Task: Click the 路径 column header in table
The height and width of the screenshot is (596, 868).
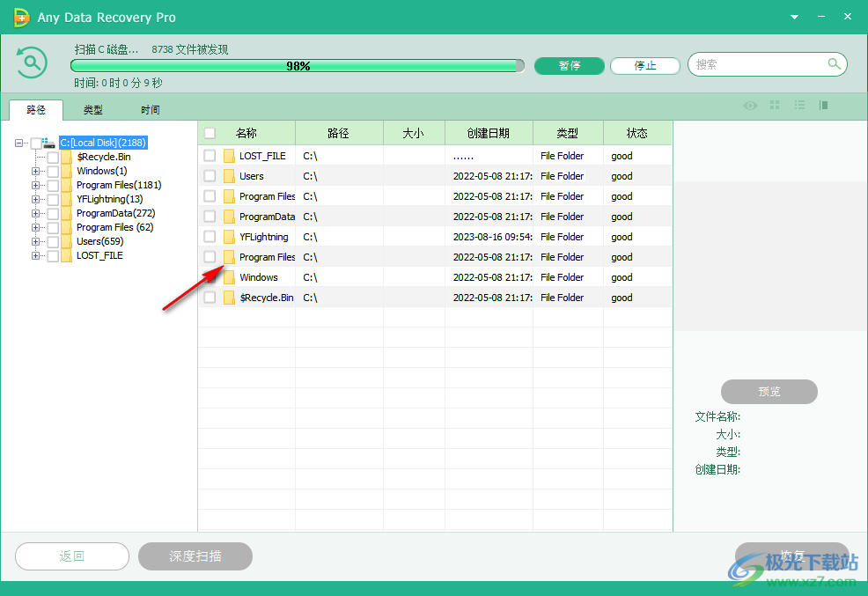Action: point(339,133)
